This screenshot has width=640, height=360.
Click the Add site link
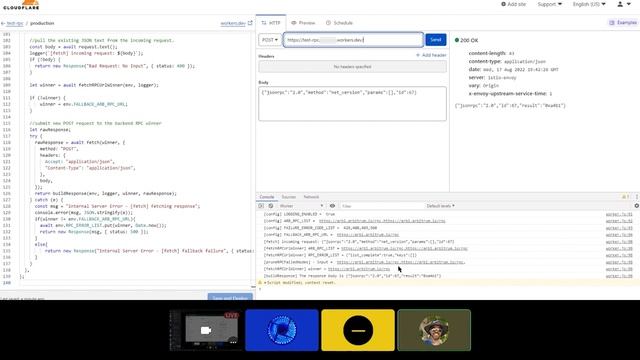pos(513,4)
